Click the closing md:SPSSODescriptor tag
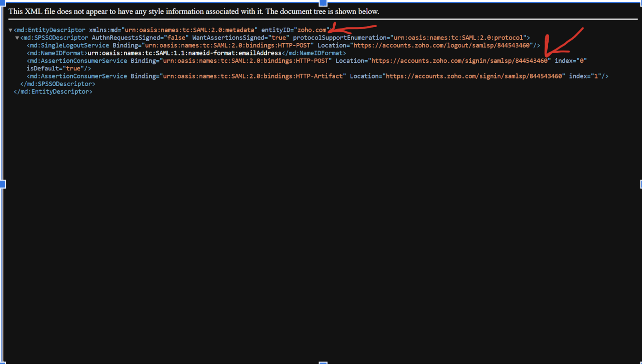The height and width of the screenshot is (364, 642). tap(58, 84)
